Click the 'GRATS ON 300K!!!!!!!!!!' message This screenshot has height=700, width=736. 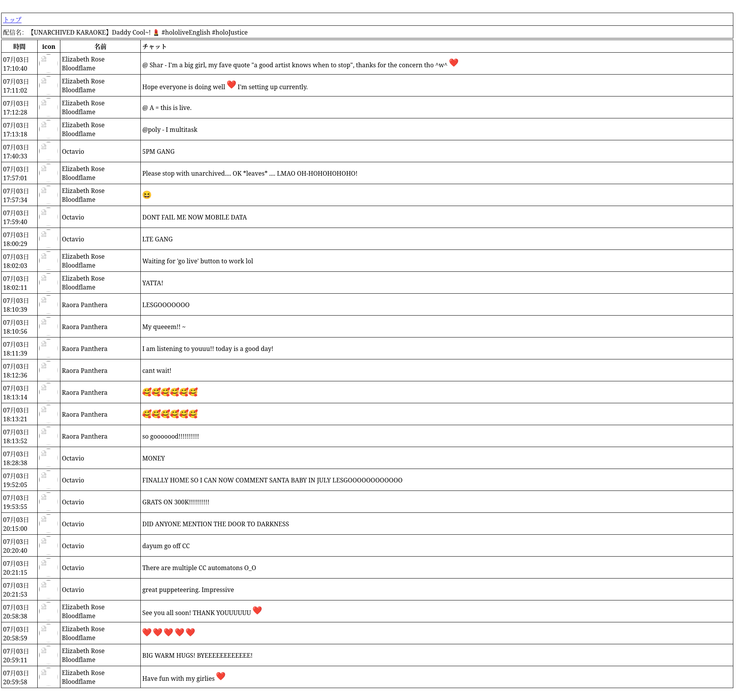tap(176, 502)
